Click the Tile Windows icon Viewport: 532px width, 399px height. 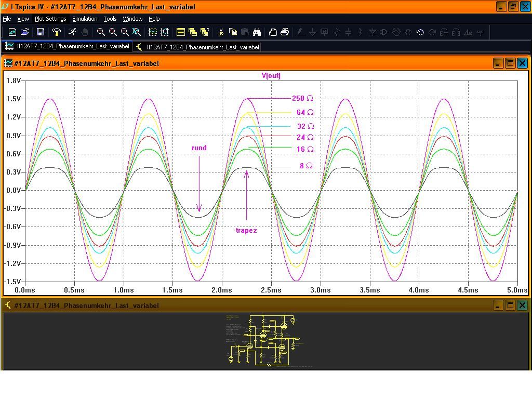point(181,32)
